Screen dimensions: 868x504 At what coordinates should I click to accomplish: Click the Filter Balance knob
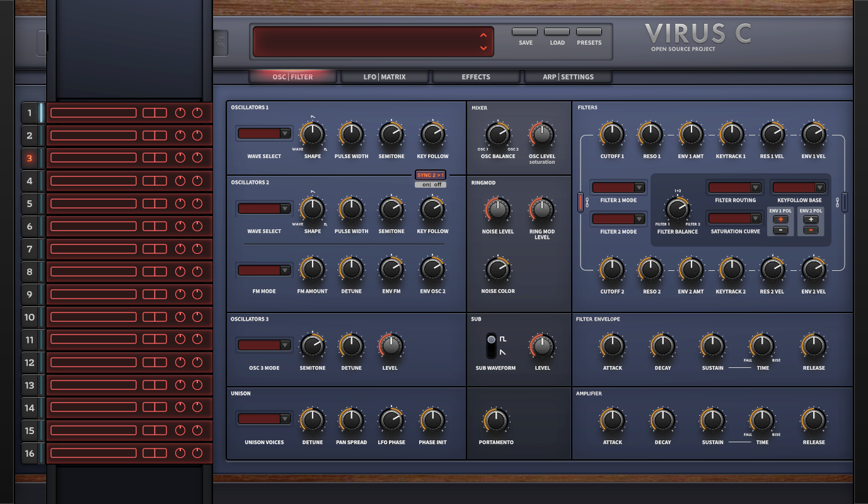coord(677,209)
